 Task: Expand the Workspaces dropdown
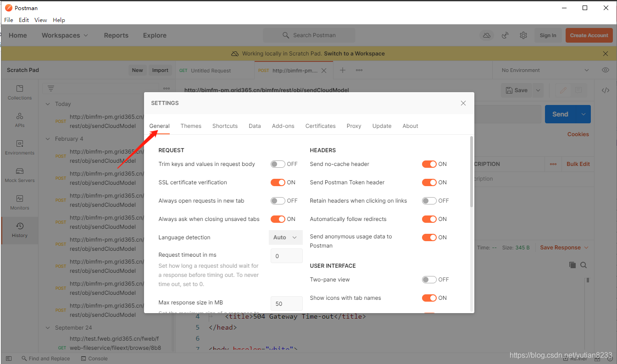point(65,35)
